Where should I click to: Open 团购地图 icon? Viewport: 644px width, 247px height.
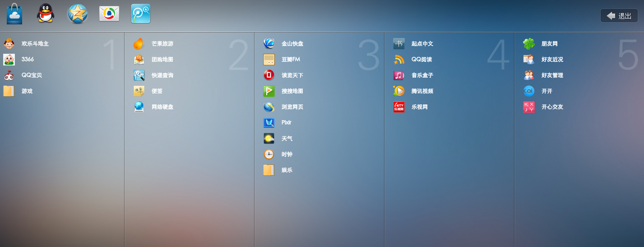[x=139, y=60]
